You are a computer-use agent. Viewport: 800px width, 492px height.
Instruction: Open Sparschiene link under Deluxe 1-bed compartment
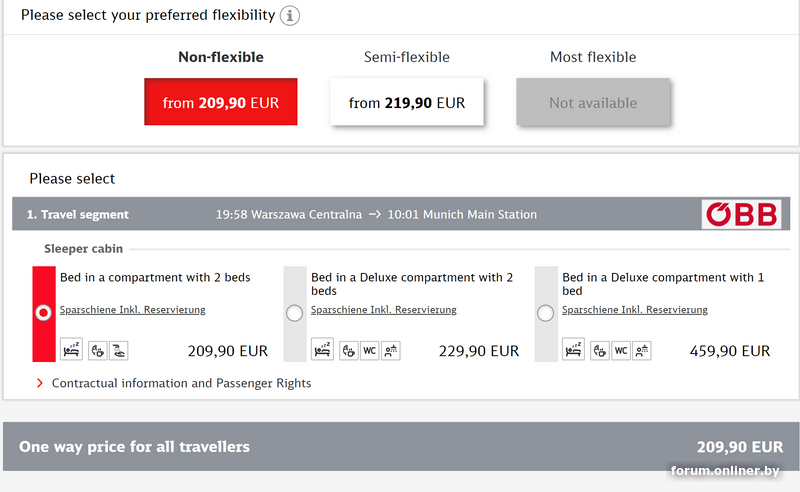pos(634,310)
